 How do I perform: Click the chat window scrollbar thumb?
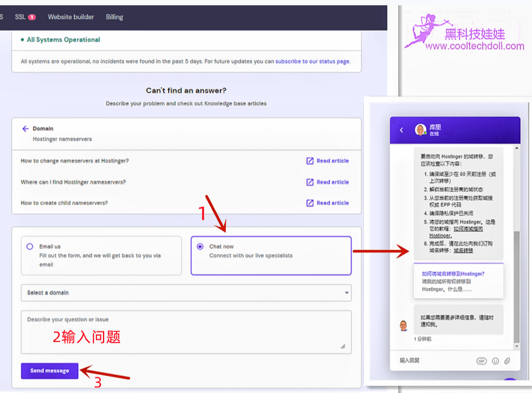click(x=517, y=287)
